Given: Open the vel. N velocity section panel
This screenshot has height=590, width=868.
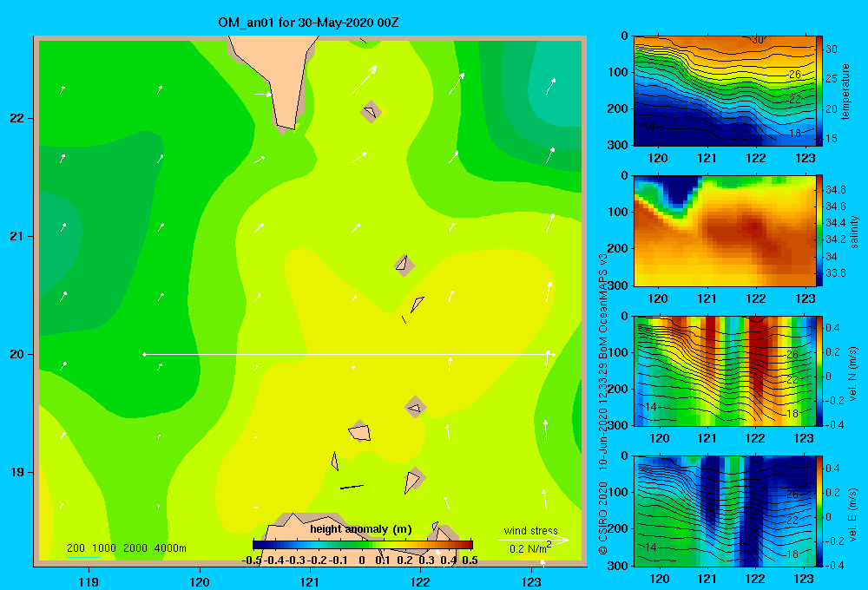Looking at the screenshot, I should (725, 370).
